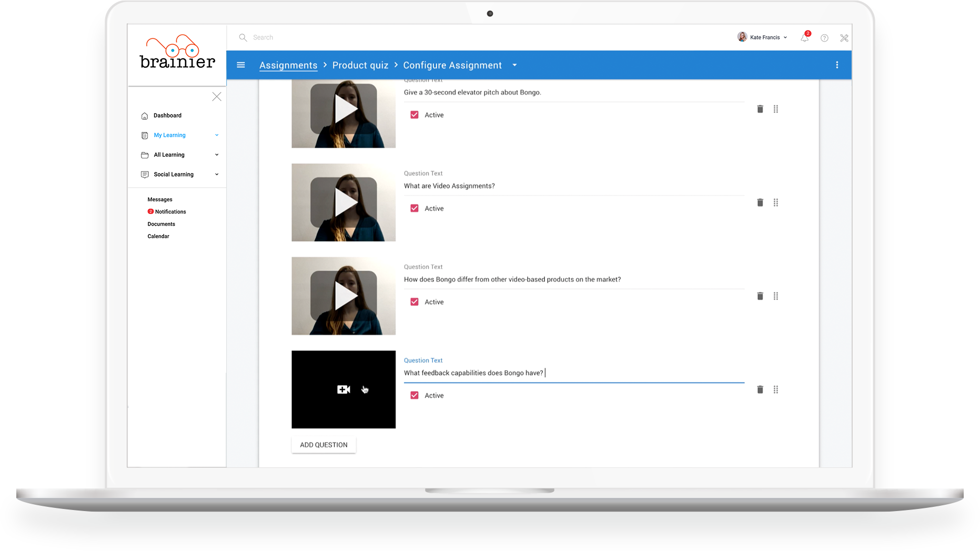The width and height of the screenshot is (980, 551).
Task: Grab the Video Assignments question drag handle
Action: [x=776, y=202]
